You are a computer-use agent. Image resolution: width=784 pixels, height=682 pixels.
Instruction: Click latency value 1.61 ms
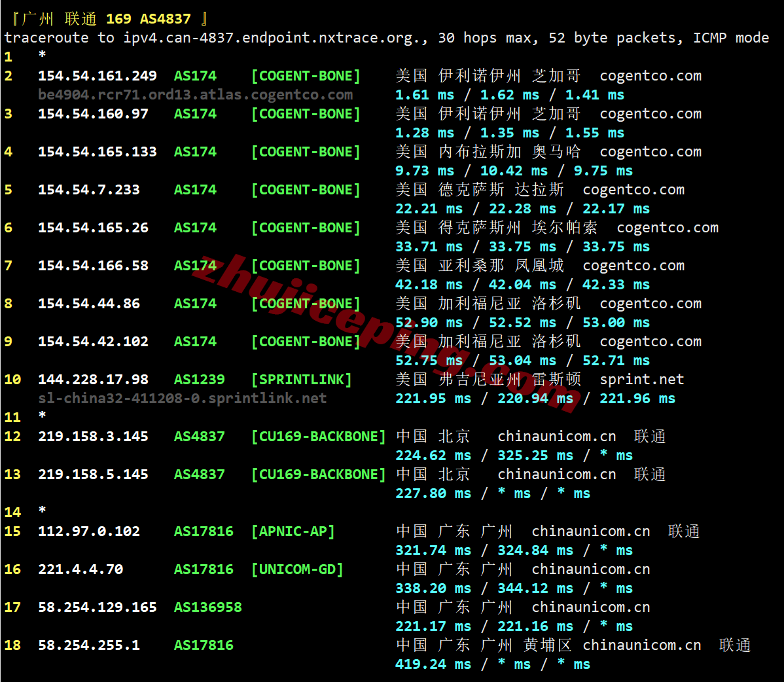coord(425,95)
